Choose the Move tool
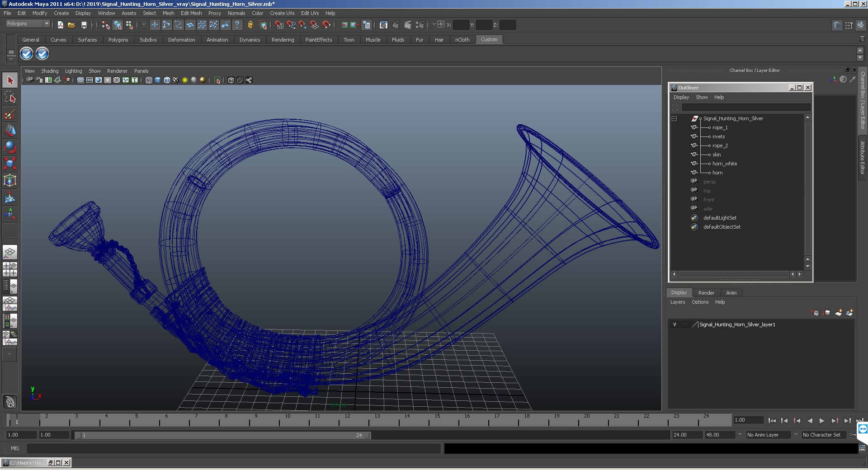This screenshot has width=868, height=470. [10, 131]
